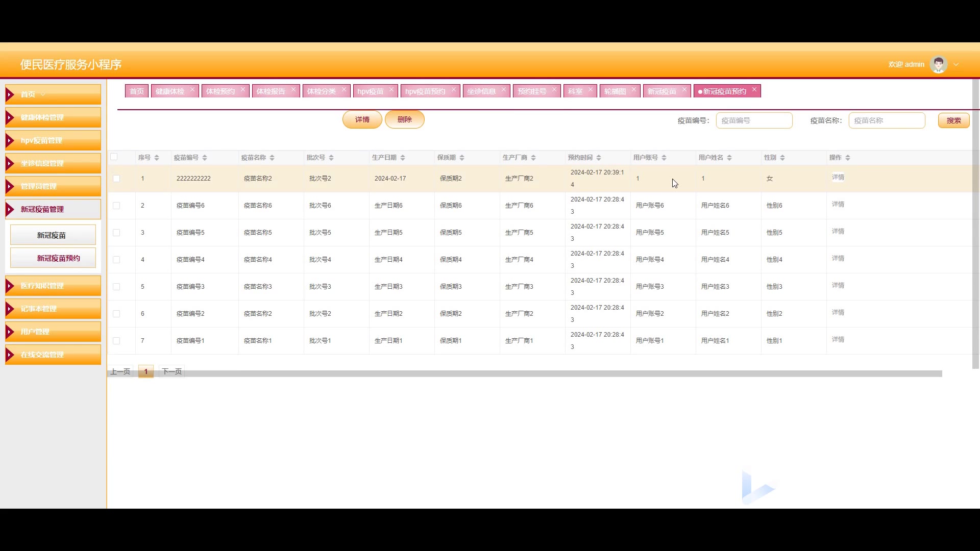
Task: Open 新冠疫苗 submenu item in sidebar
Action: [53, 235]
